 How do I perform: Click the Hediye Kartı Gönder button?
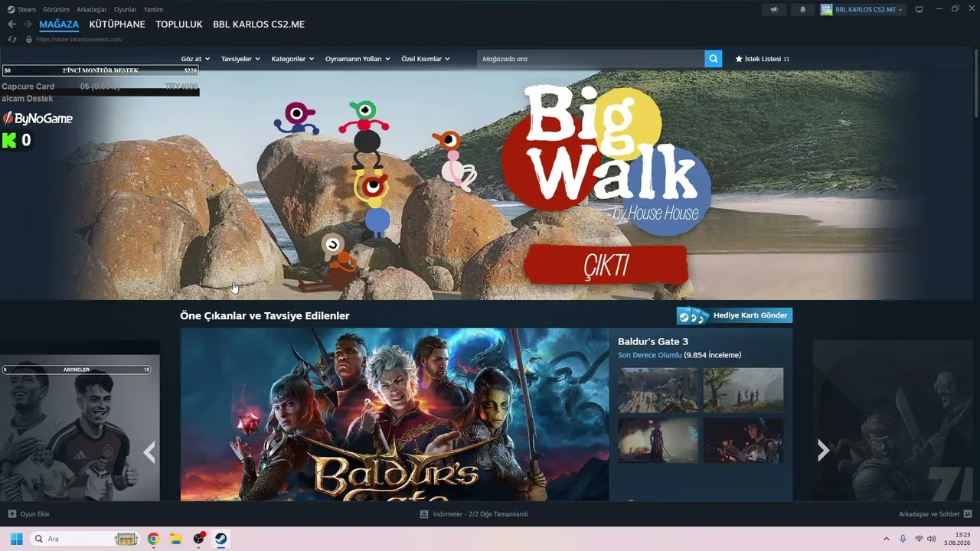point(734,315)
